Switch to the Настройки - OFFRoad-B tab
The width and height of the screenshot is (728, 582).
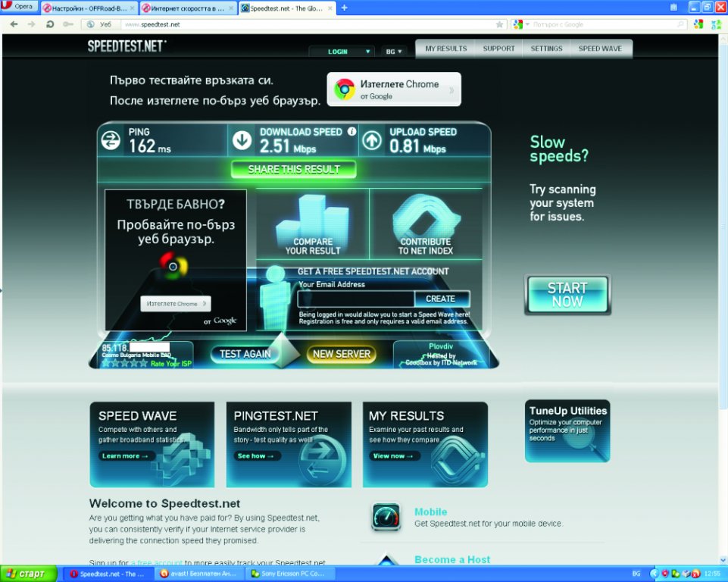click(89, 8)
